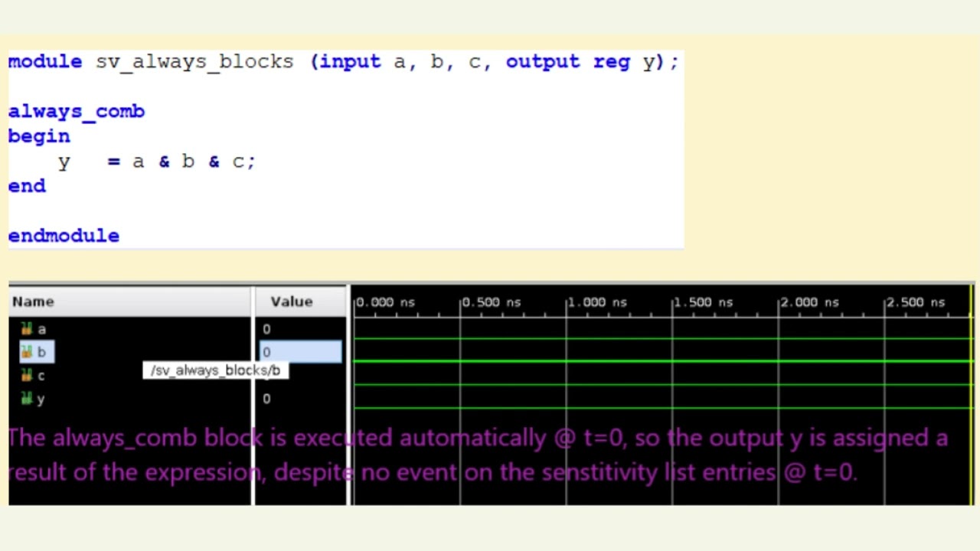The height and width of the screenshot is (551, 980).
Task: Click the highlighted value field of signal b
Action: (x=301, y=352)
